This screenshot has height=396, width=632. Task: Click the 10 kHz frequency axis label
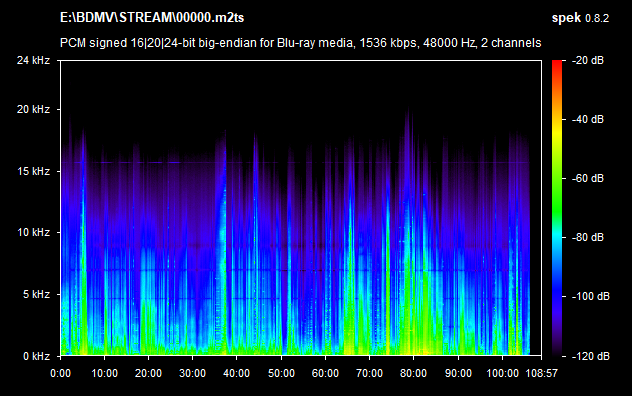pyautogui.click(x=33, y=233)
